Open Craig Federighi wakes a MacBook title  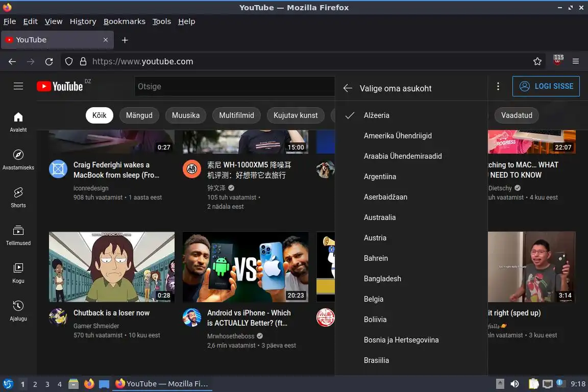[x=116, y=170]
